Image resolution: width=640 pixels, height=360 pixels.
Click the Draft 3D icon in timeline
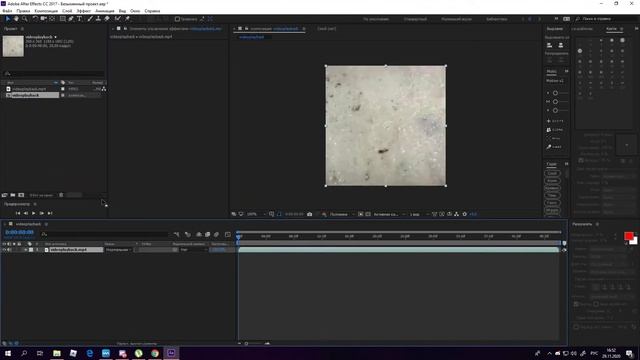187,234
